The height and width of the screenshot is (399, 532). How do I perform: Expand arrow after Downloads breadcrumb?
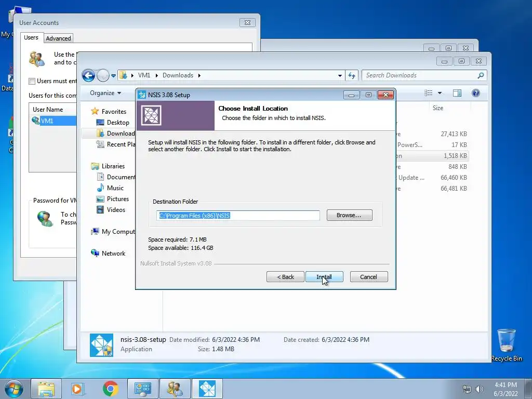click(x=199, y=75)
